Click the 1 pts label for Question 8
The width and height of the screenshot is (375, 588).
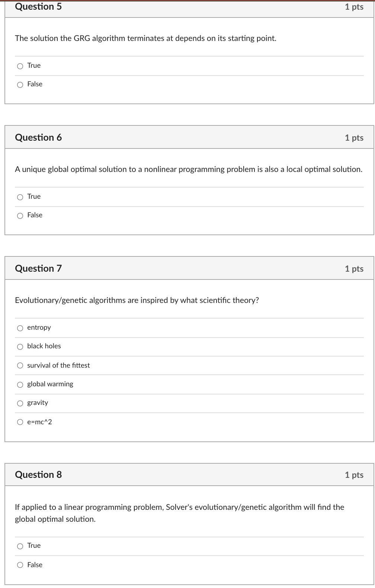click(x=354, y=475)
